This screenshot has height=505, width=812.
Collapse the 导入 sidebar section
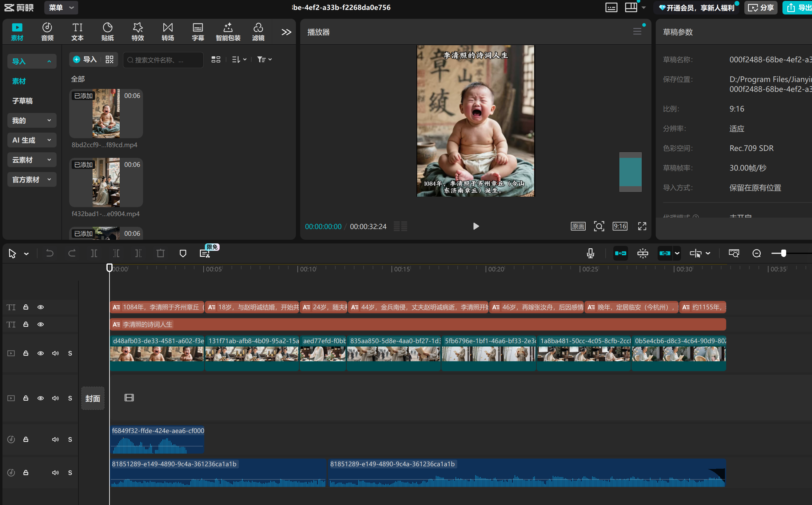(32, 61)
